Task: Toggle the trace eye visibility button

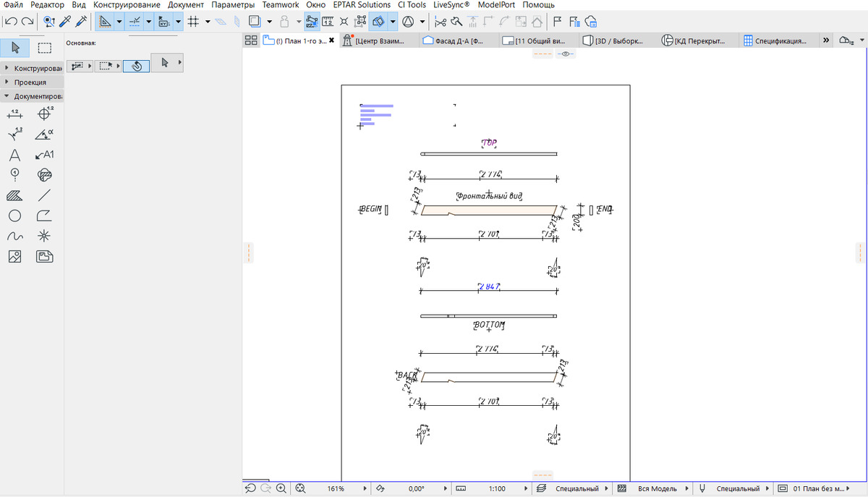Action: [566, 54]
